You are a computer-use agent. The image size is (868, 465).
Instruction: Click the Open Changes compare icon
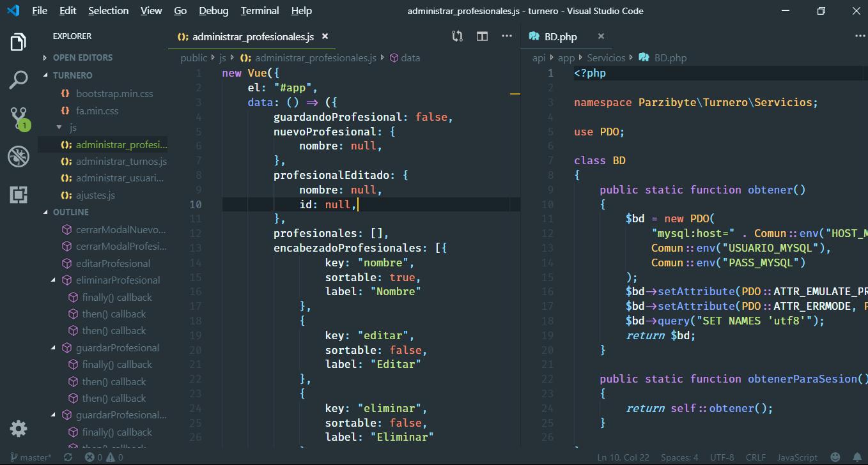click(x=457, y=36)
